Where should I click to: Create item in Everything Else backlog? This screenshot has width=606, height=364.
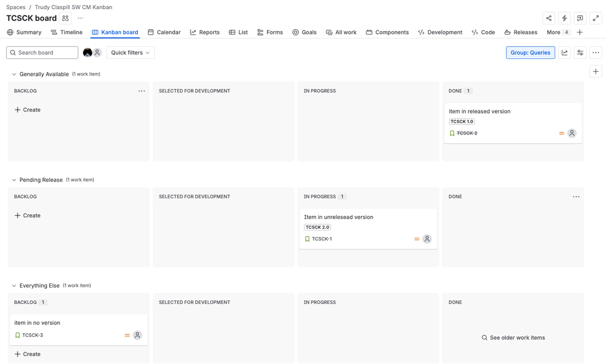[27, 354]
